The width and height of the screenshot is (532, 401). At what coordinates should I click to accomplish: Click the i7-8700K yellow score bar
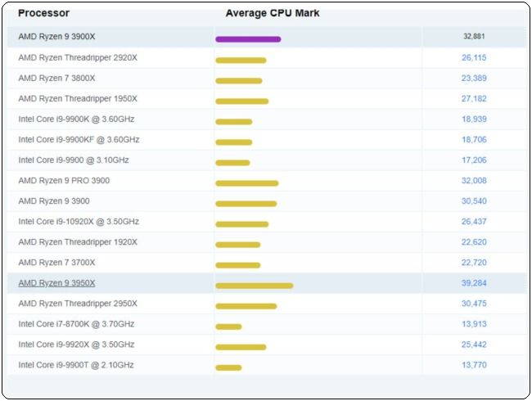228,327
